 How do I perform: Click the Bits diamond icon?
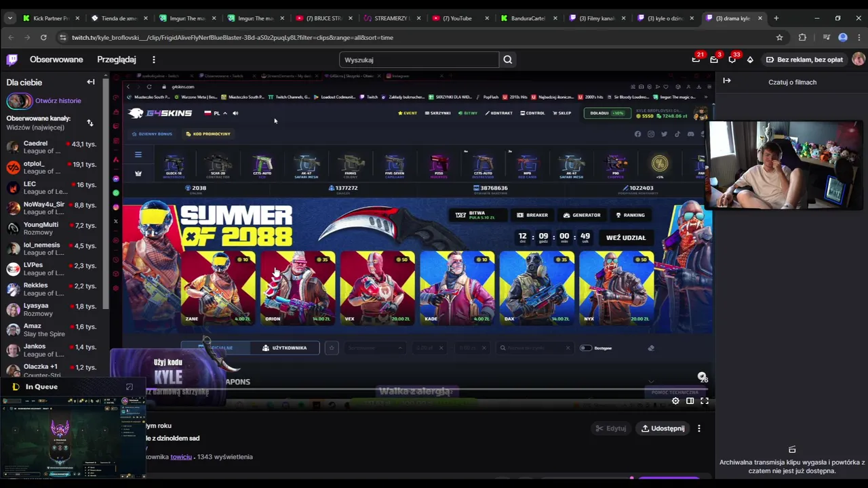point(750,60)
